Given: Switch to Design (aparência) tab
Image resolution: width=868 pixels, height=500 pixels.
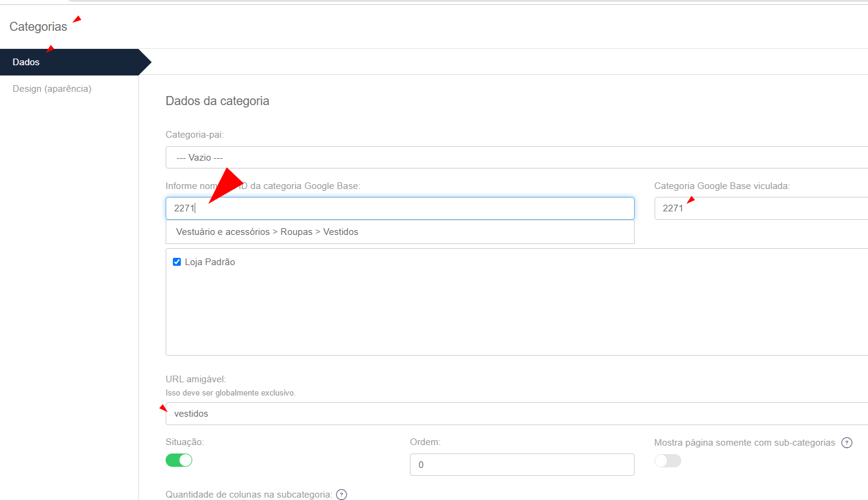Looking at the screenshot, I should (x=52, y=89).
